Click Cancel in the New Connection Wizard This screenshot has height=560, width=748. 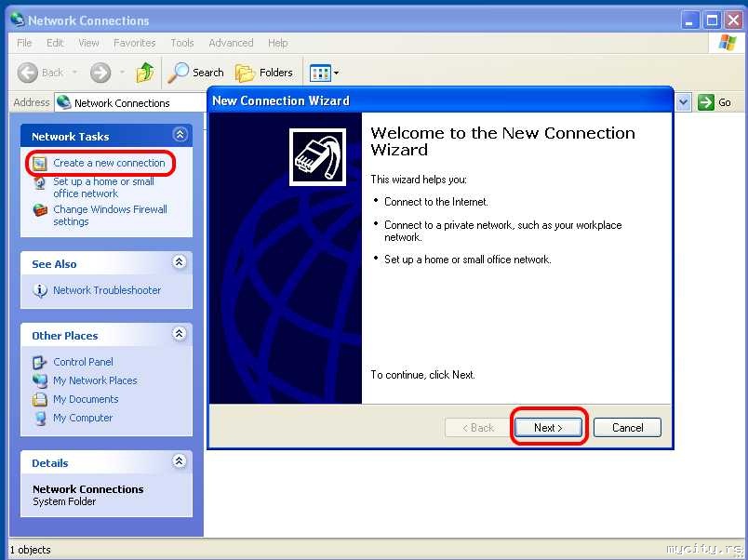[x=627, y=427]
